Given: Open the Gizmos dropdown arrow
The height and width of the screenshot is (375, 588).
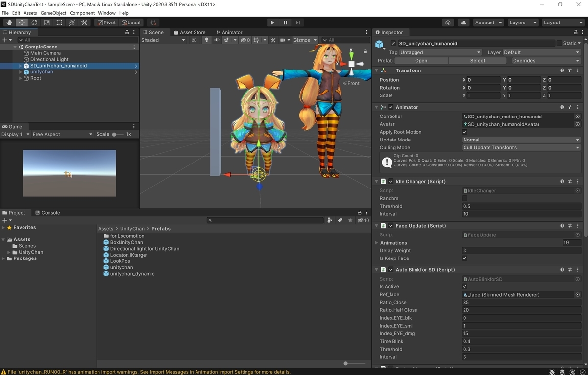Looking at the screenshot, I should point(315,40).
